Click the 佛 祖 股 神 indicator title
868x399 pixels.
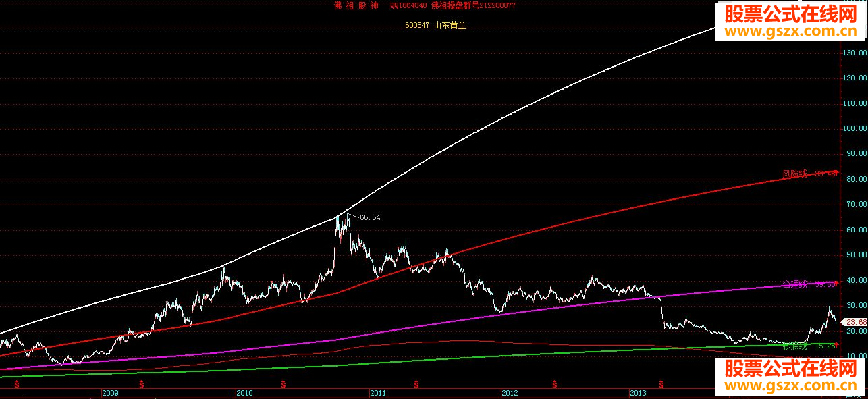point(356,5)
